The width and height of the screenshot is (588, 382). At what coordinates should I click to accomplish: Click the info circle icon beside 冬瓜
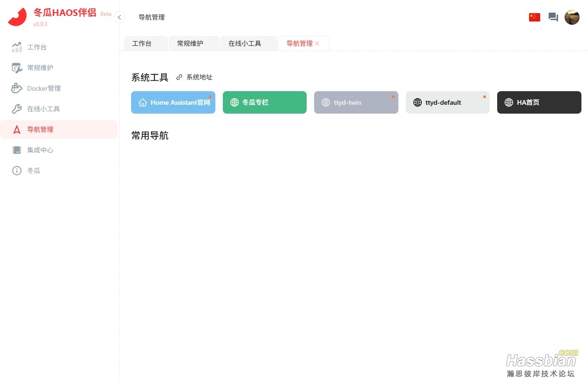click(17, 171)
